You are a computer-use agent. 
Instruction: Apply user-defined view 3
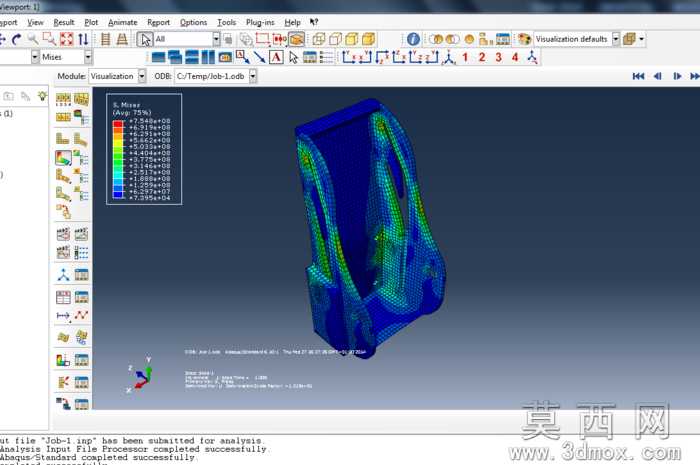(x=499, y=57)
